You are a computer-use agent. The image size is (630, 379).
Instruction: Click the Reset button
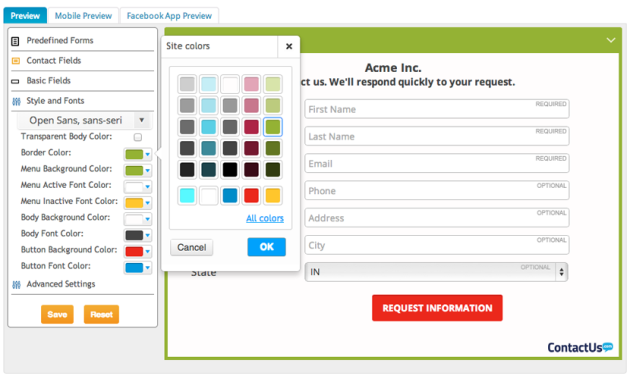click(x=101, y=314)
